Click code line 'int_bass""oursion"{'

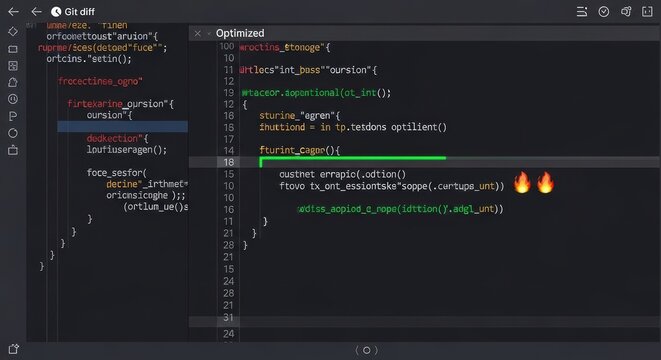point(328,70)
